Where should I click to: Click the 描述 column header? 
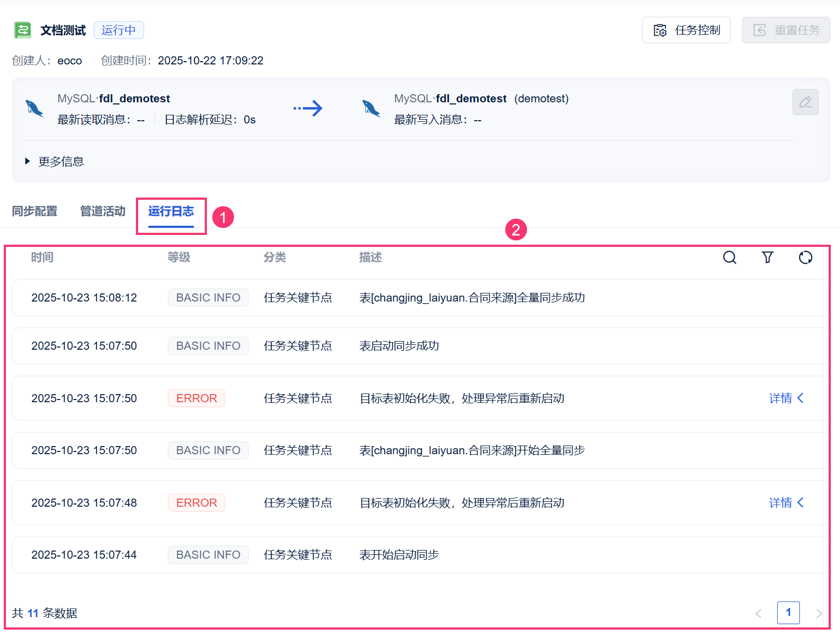(x=370, y=257)
